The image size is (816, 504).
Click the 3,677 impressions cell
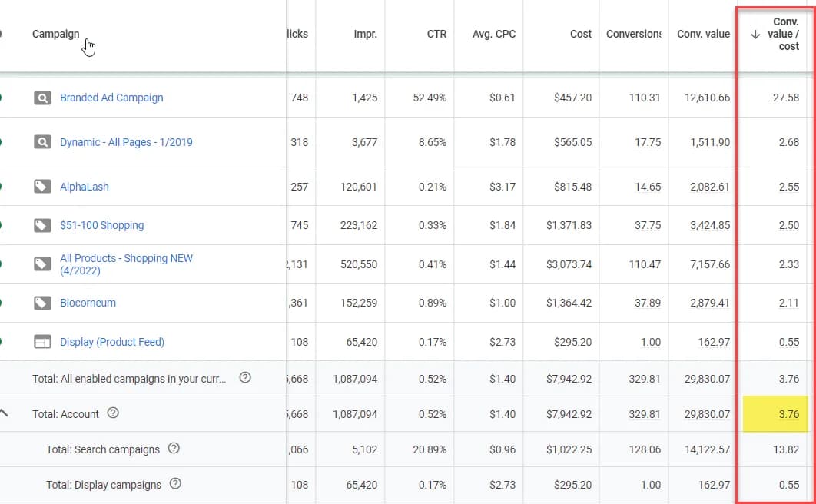[364, 142]
